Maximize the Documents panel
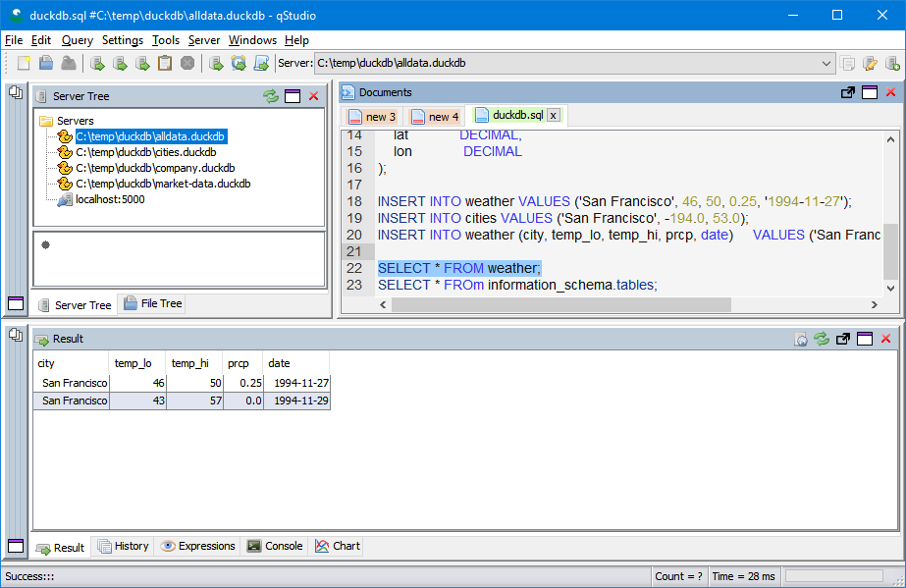Screen dimensions: 906x588 (x=869, y=91)
